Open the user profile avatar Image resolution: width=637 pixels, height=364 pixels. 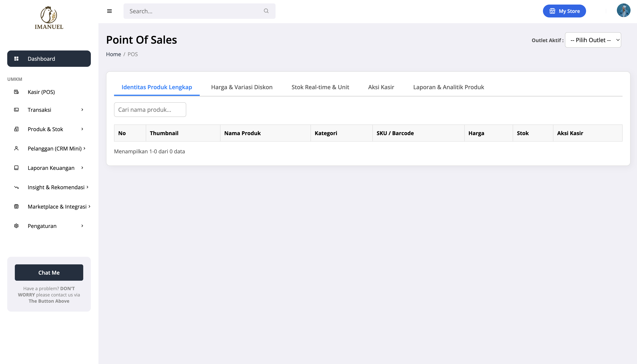[623, 10]
